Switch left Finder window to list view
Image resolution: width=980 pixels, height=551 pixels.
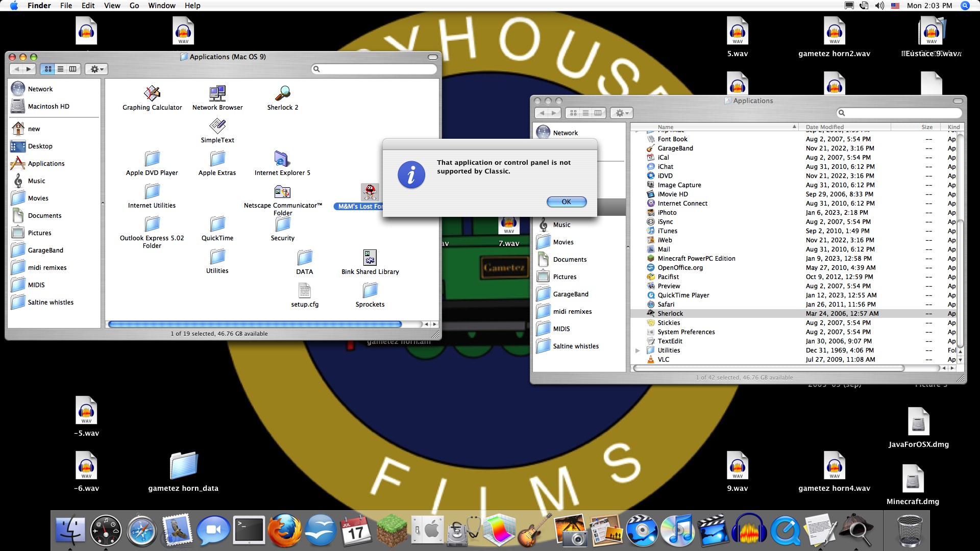(x=60, y=69)
